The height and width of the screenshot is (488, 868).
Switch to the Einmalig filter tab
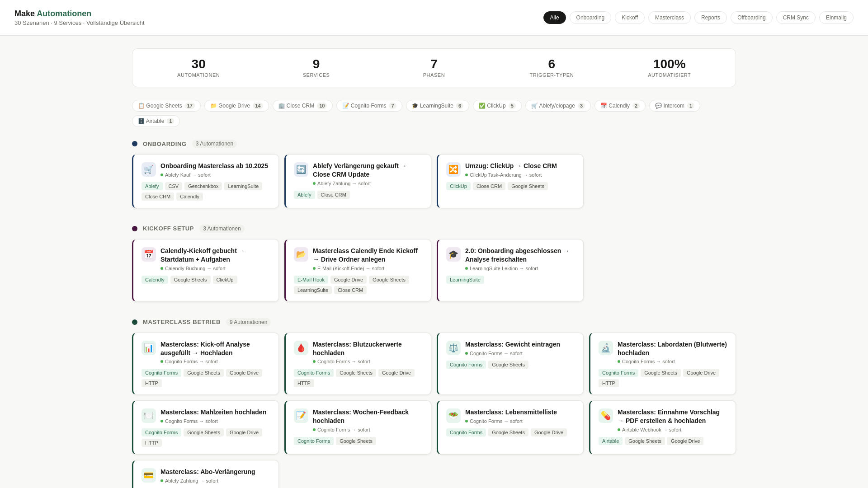(x=836, y=18)
